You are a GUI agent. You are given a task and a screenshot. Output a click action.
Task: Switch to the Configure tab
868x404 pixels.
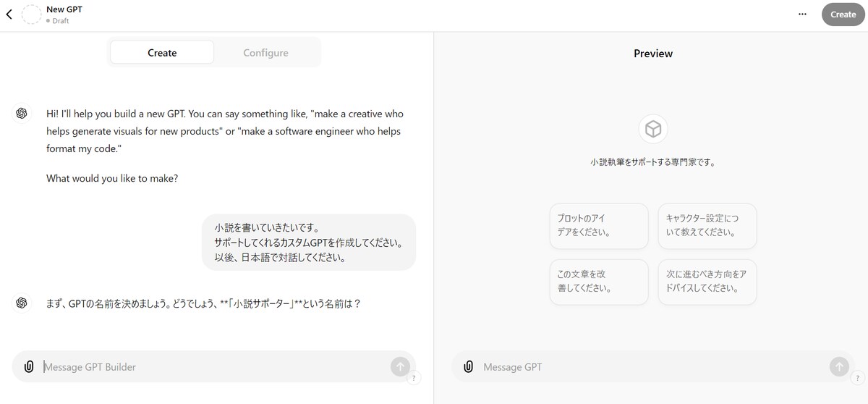(x=265, y=53)
